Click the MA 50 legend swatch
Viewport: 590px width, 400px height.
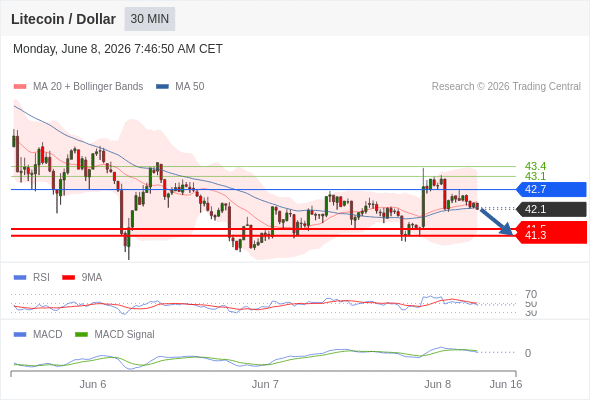click(162, 87)
